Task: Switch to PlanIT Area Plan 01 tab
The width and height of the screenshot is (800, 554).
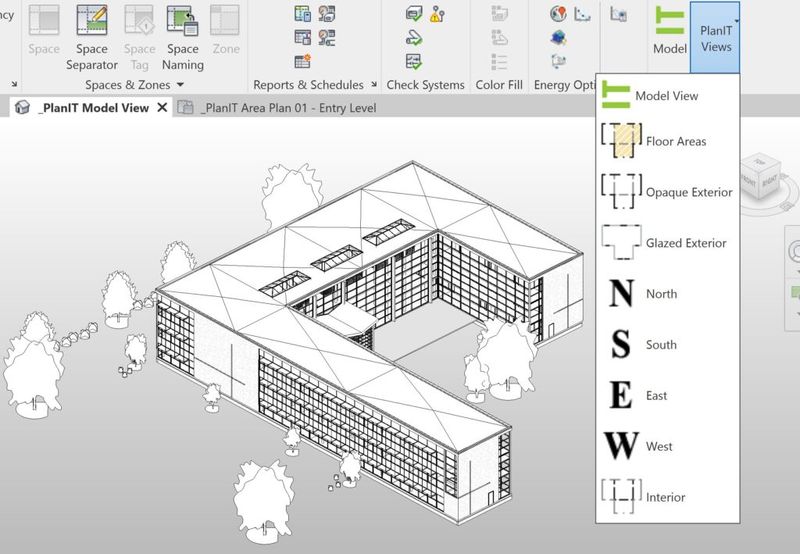Action: point(288,108)
